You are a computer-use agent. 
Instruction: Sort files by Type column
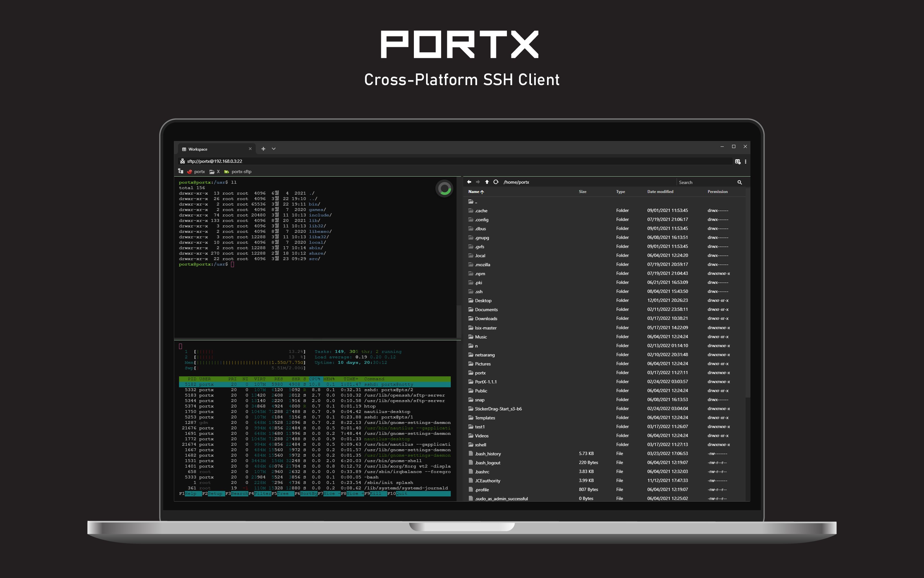[620, 191]
